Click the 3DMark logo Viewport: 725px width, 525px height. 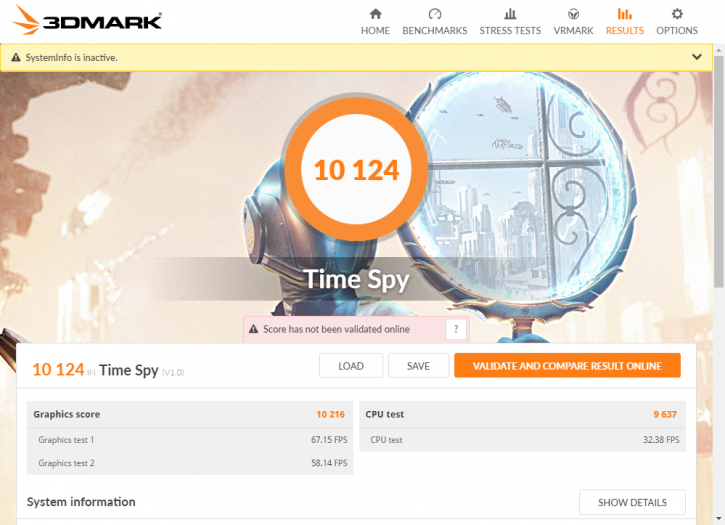tap(87, 20)
